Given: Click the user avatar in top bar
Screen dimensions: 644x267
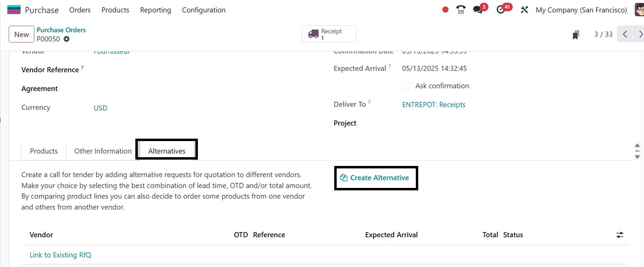Looking at the screenshot, I should pyautogui.click(x=639, y=10).
